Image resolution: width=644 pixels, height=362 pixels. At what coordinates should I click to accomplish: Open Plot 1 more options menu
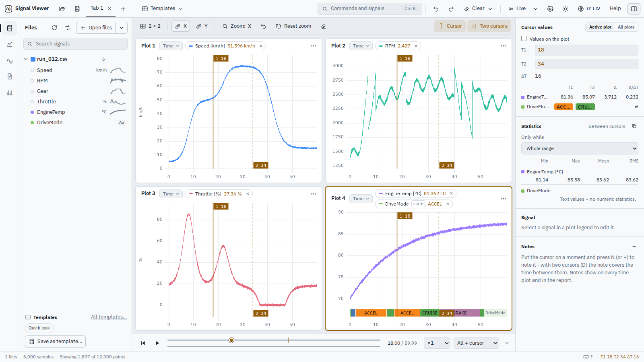click(314, 46)
